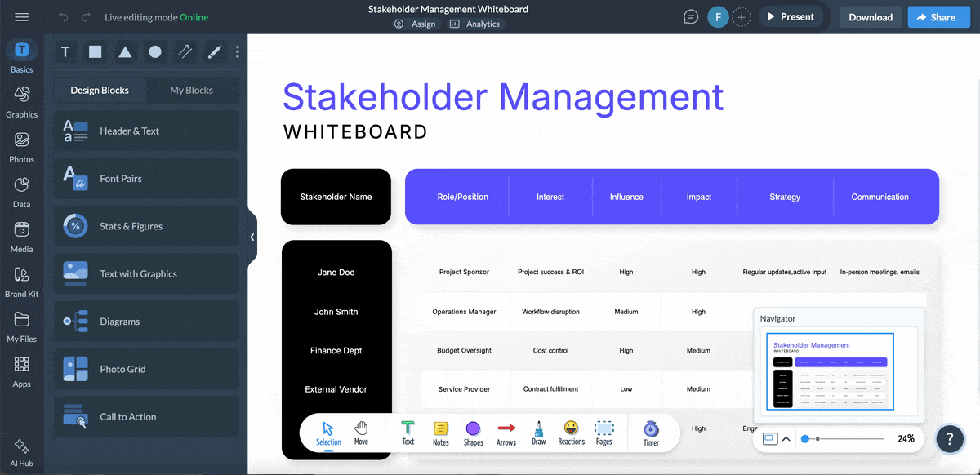Insert the Stats & Figures design block
The image size is (980, 475).
pyautogui.click(x=145, y=226)
